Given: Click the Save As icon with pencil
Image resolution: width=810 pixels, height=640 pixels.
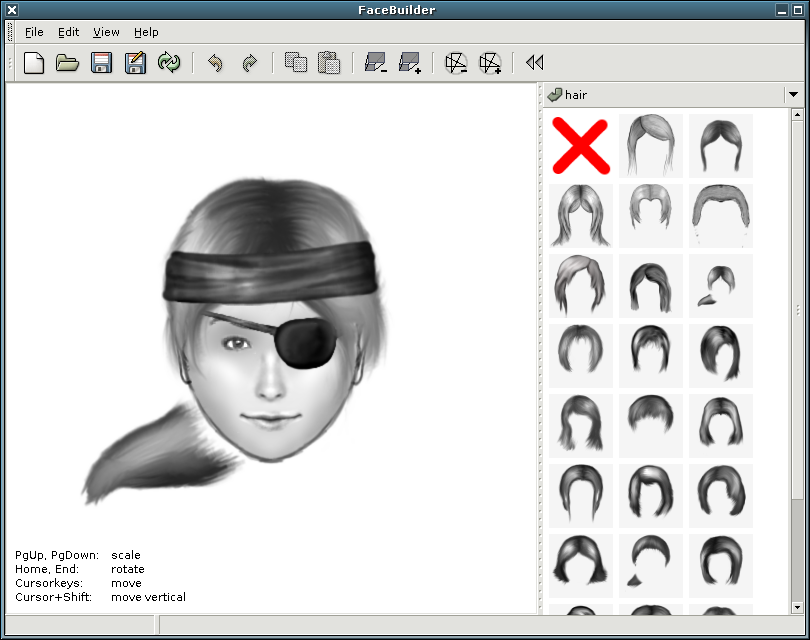Looking at the screenshot, I should coord(135,63).
